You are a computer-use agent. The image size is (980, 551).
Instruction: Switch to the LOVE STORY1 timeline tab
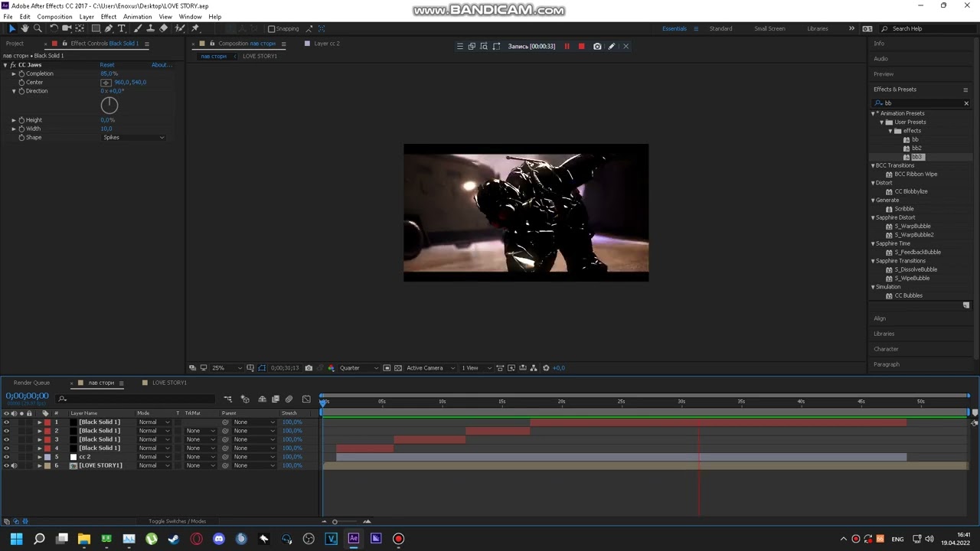[x=169, y=383]
